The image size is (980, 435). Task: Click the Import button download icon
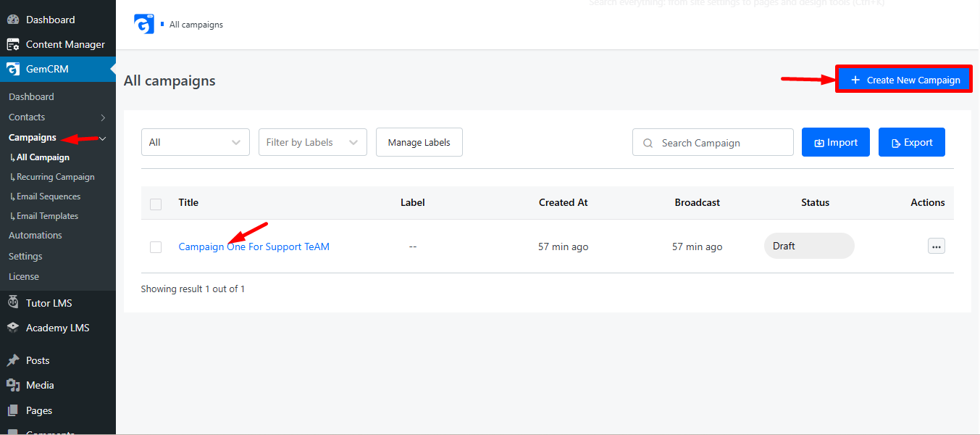pos(819,143)
